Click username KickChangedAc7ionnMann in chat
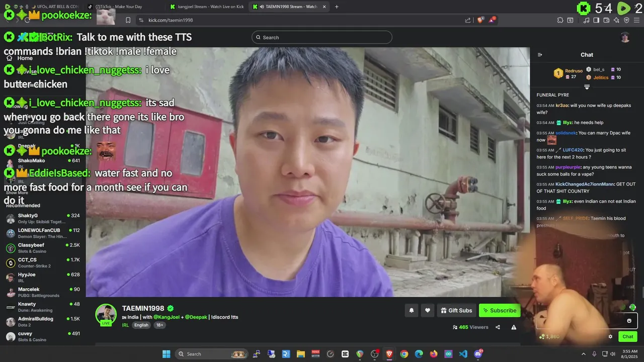 click(x=585, y=185)
